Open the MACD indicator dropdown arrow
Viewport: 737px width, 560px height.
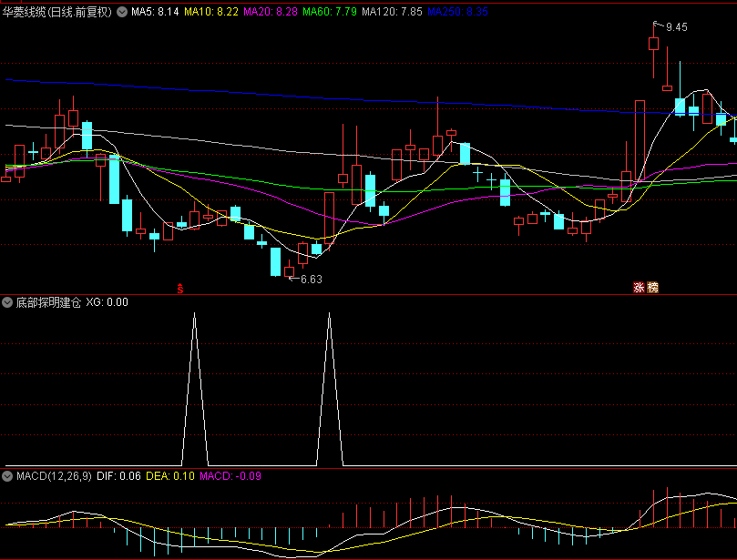coord(7,476)
